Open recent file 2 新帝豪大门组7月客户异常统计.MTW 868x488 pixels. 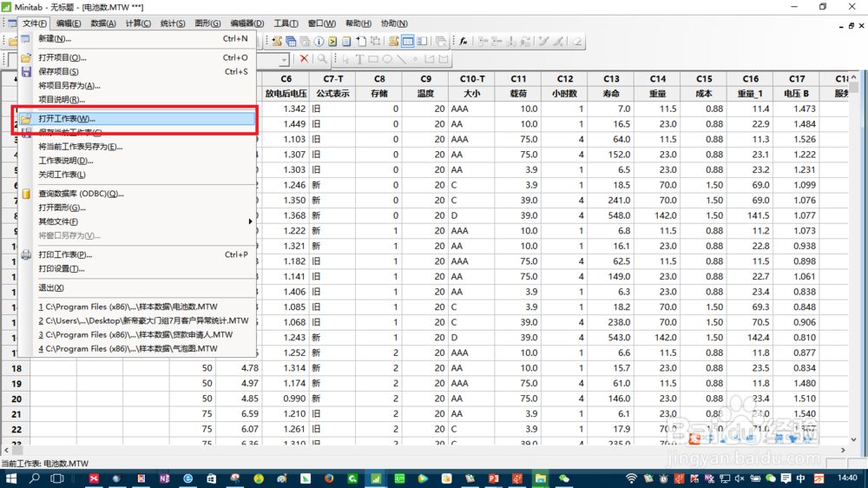[x=137, y=320]
